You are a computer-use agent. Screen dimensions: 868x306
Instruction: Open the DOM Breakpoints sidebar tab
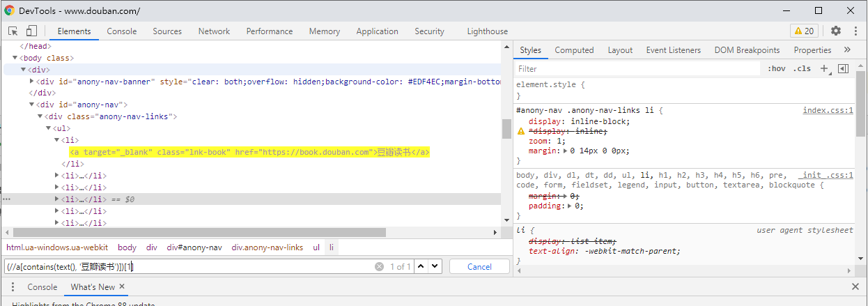(x=747, y=49)
